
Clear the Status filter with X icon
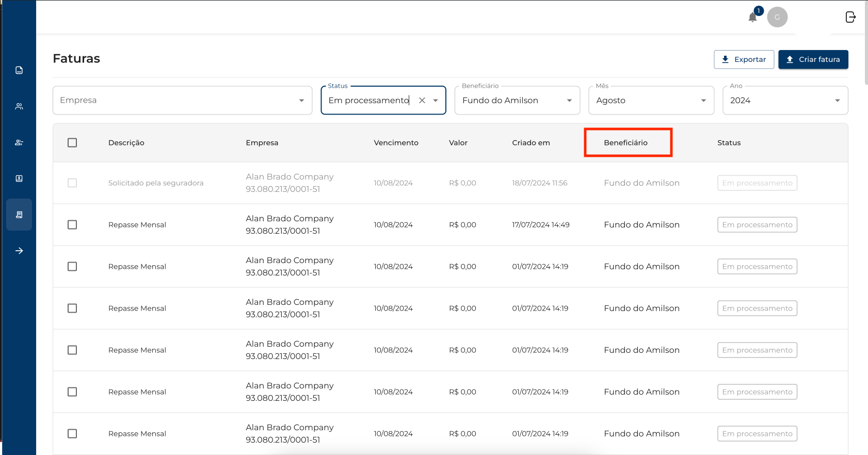(422, 101)
